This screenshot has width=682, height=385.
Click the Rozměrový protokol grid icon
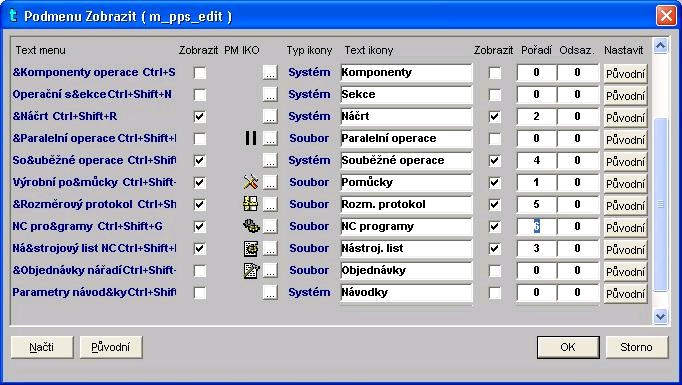click(251, 204)
